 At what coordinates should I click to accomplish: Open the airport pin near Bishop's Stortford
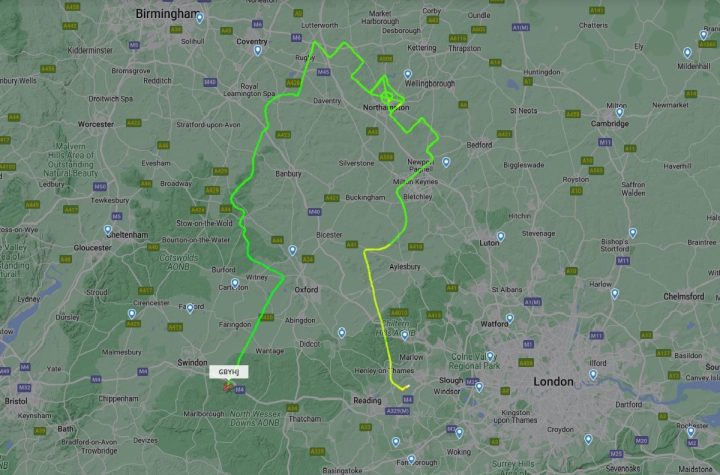point(633,233)
